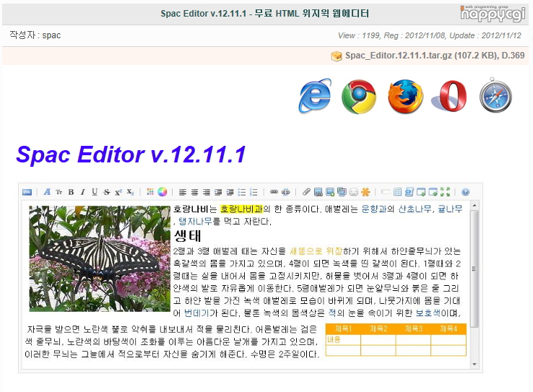The width and height of the screenshot is (533, 392).
Task: Open the color wheel picker
Action: [162, 192]
